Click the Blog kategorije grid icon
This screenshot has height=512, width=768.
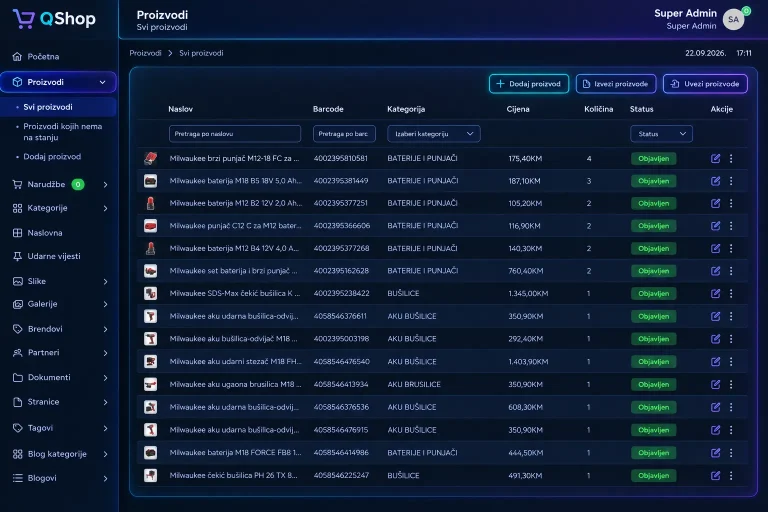[18, 454]
